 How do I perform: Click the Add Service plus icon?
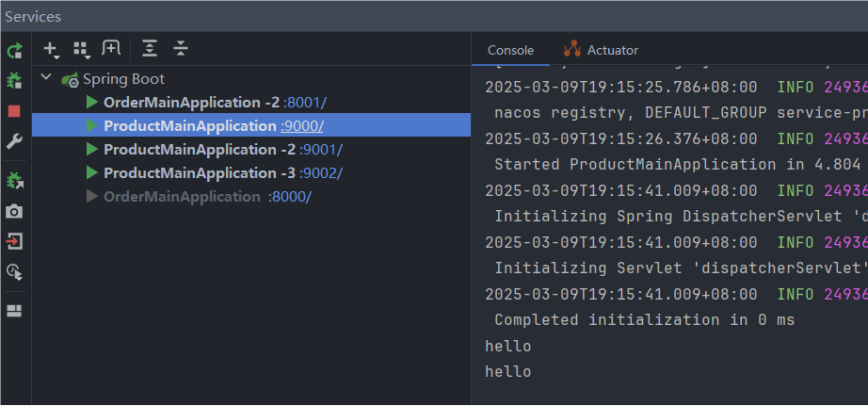coord(51,49)
